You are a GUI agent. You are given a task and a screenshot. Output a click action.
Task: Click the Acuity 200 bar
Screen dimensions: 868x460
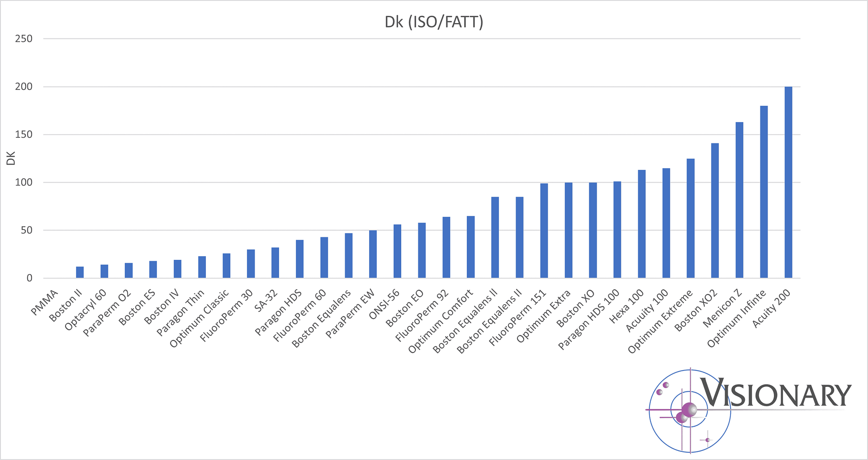click(788, 182)
